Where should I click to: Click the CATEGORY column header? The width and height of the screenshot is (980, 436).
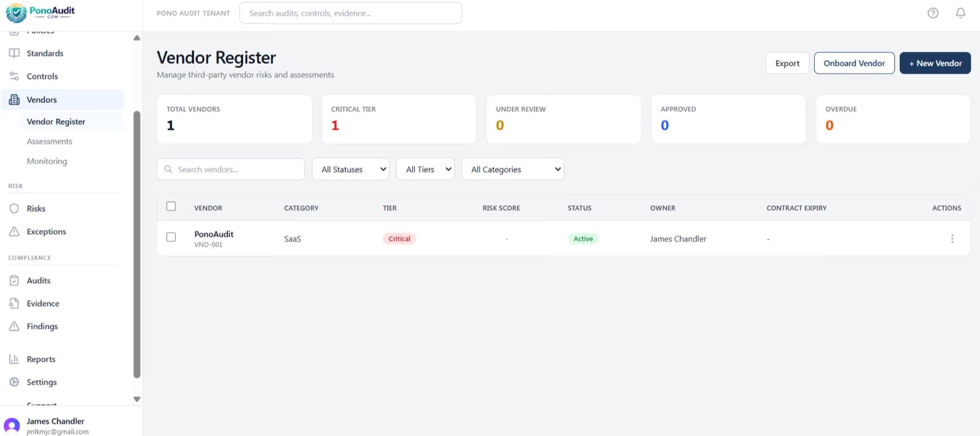(x=301, y=208)
